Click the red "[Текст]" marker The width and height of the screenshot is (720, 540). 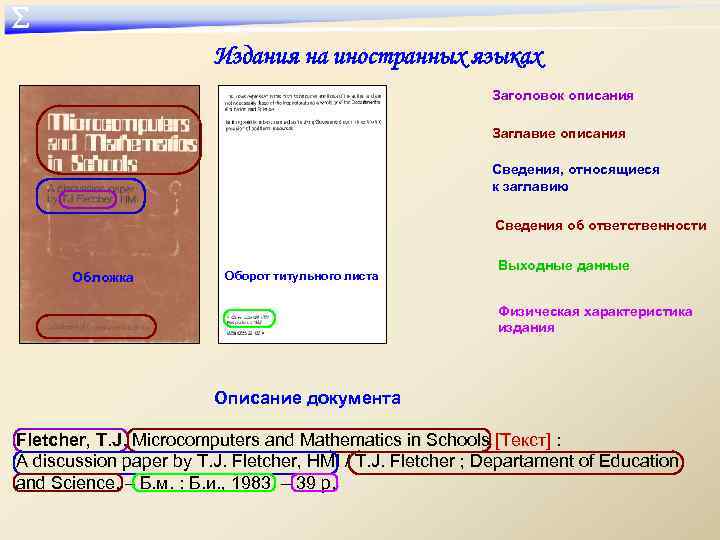click(523, 440)
